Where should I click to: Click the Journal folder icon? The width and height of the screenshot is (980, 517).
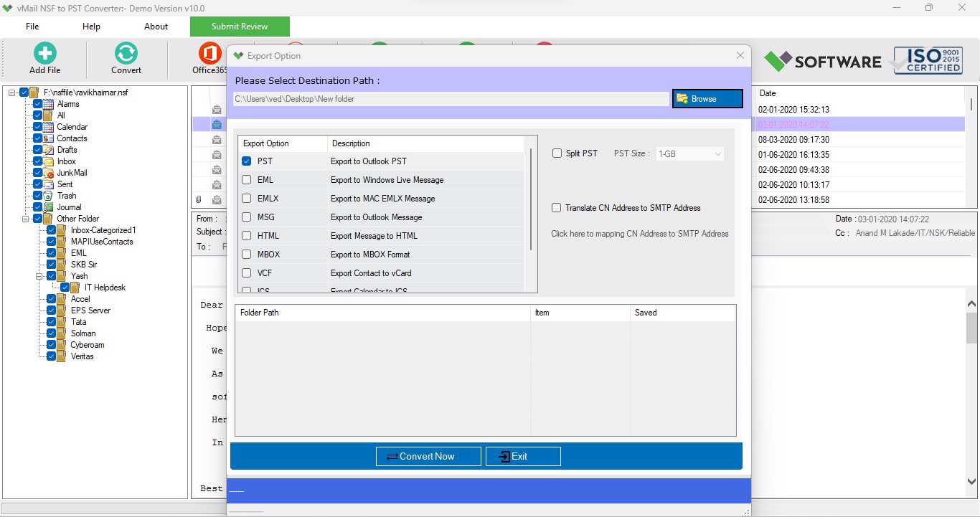coord(48,207)
